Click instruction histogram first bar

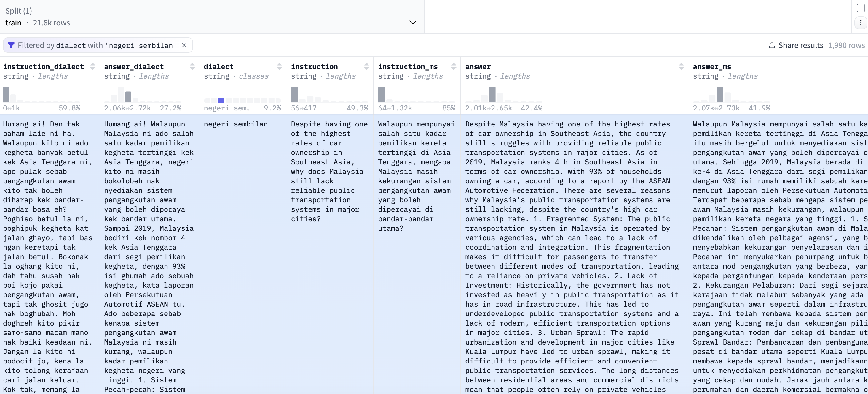pyautogui.click(x=294, y=94)
